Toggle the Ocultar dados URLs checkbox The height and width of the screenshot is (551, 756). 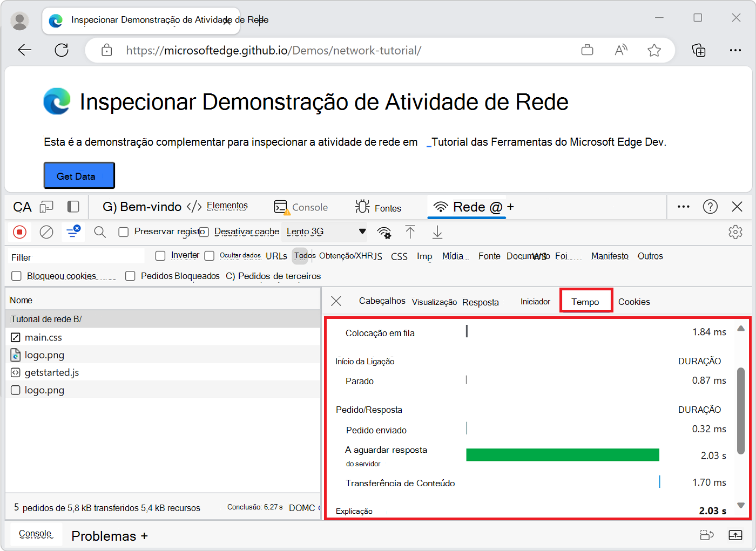(210, 256)
